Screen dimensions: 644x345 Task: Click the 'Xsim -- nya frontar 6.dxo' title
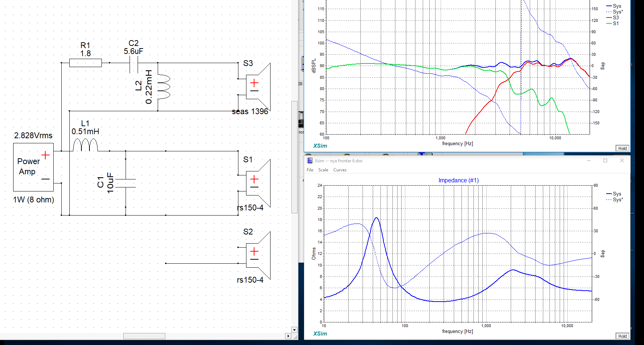pyautogui.click(x=338, y=161)
